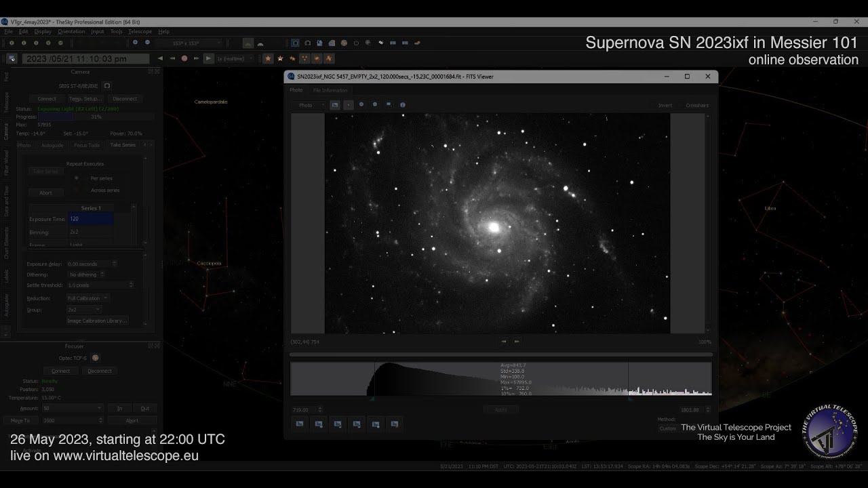Click the focuser In button

119,409
